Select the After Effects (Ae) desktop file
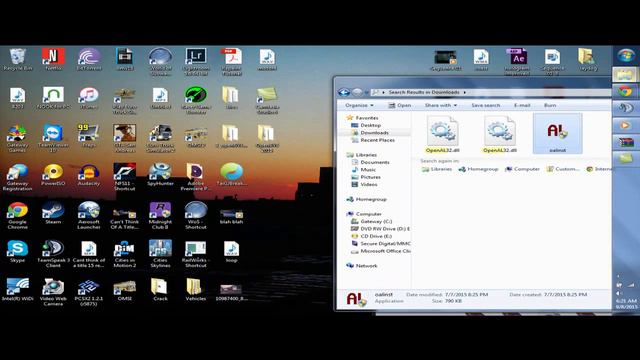 point(517,61)
